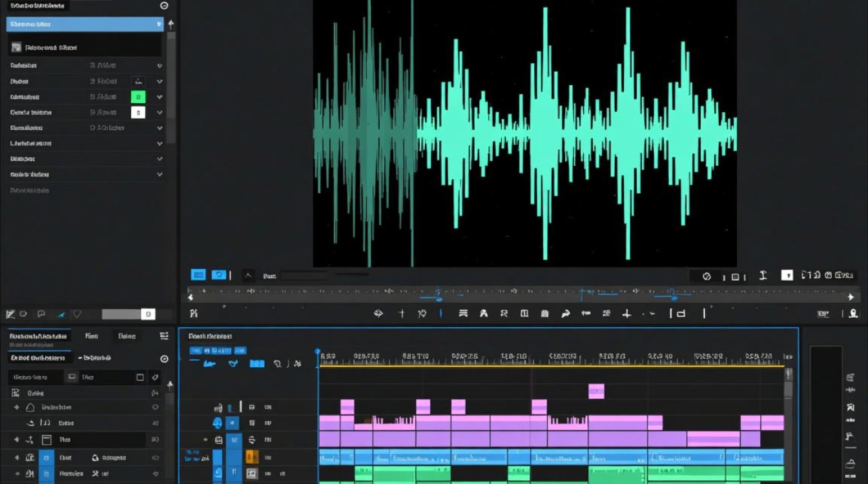868x484 pixels.
Task: Switch to the third tab in the lower-left panel
Action: 127,336
